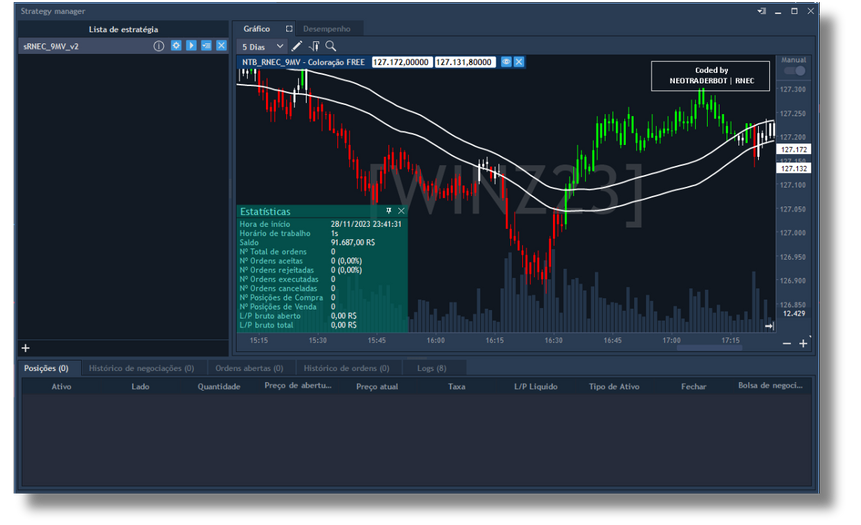Click the strategy info icon for sRNEC_9MV_v2
This screenshot has height=525, width=861.
pyautogui.click(x=158, y=46)
